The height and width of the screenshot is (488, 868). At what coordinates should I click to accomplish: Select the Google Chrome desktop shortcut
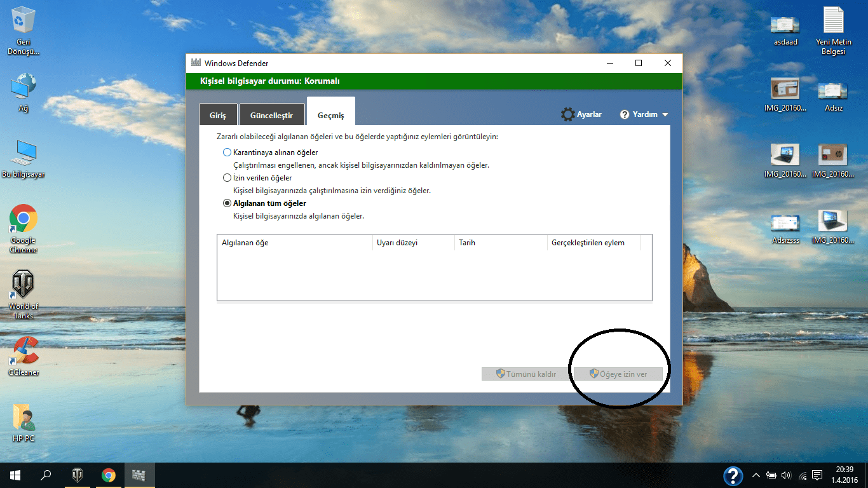(24, 229)
